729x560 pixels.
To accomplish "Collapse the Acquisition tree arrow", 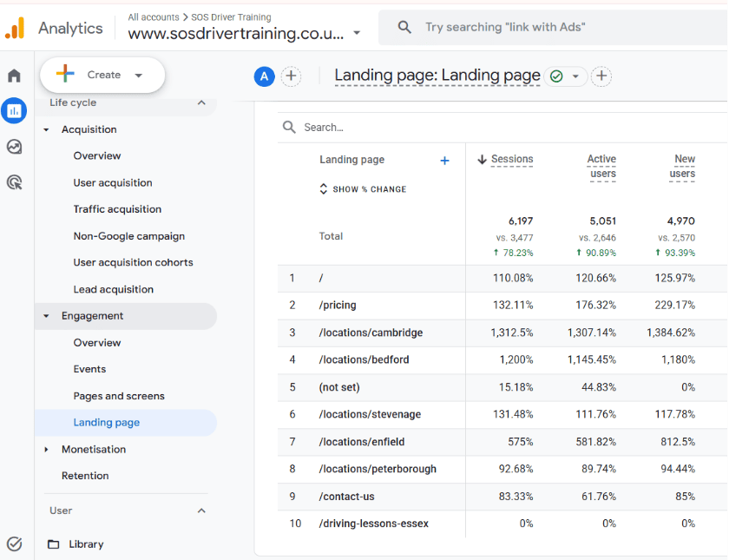I will [x=46, y=129].
